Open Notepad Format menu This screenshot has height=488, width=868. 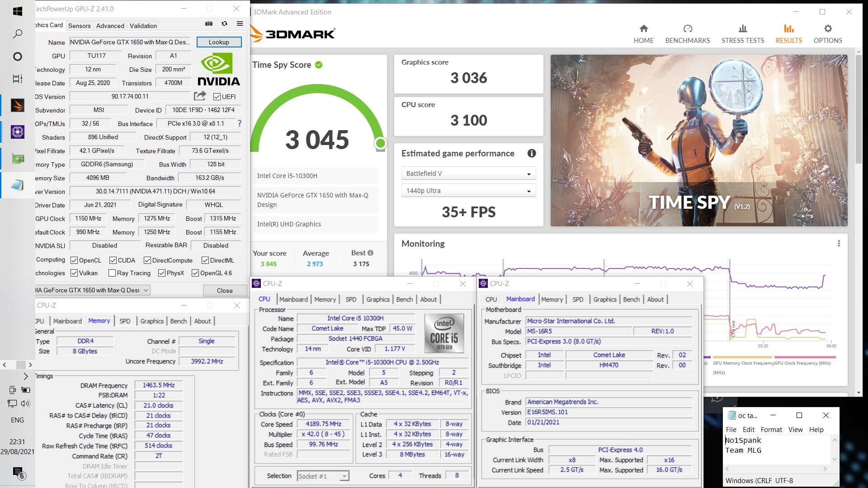(x=771, y=430)
